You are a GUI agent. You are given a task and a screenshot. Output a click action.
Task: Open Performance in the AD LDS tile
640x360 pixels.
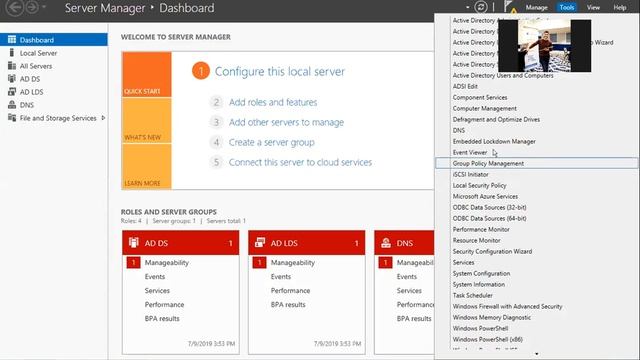290,291
